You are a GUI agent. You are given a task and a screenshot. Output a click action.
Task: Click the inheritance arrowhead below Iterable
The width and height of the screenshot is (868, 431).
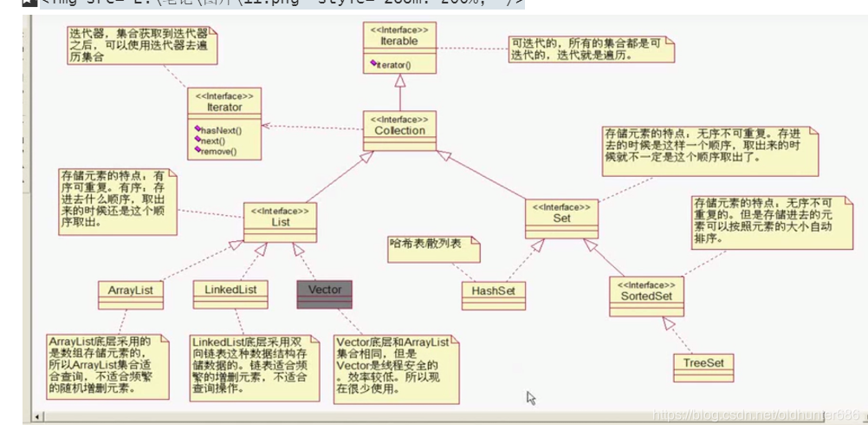tap(399, 81)
